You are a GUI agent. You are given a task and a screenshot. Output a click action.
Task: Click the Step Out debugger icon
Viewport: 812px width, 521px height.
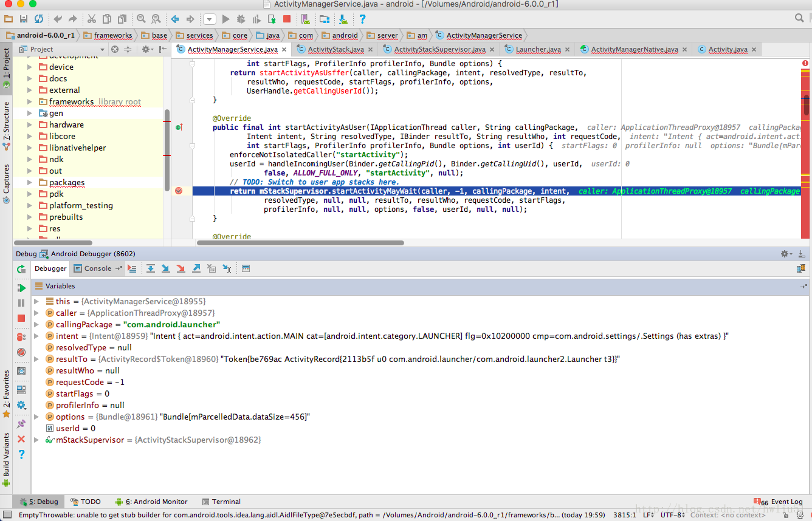196,268
